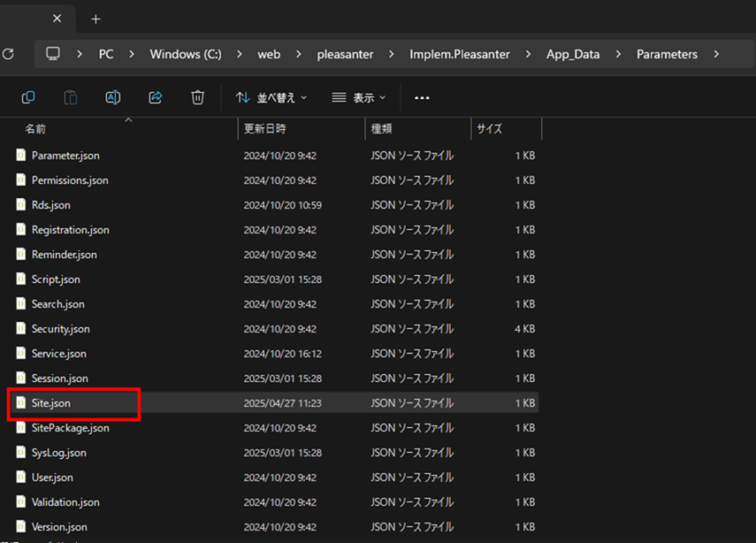Go to the App_Data folder breadcrumb
The height and width of the screenshot is (543, 756).
[573, 55]
